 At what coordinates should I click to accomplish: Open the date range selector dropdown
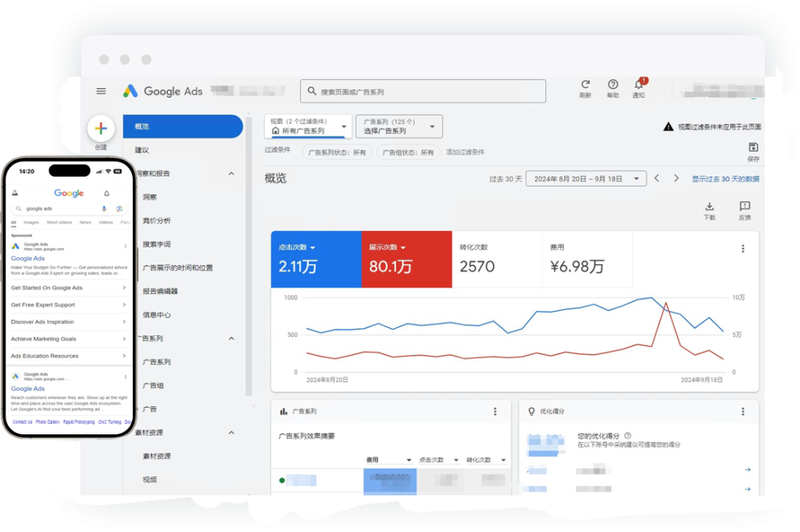[x=583, y=177]
